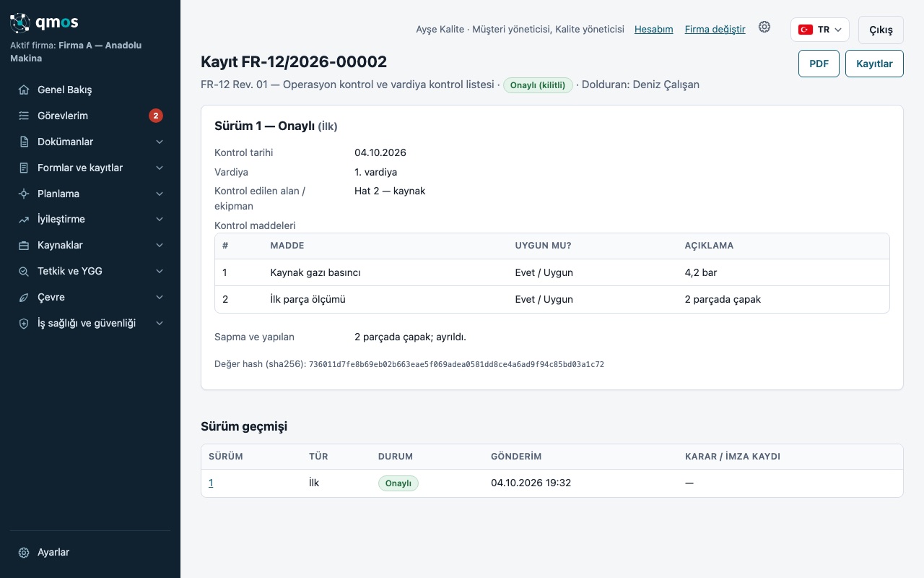Go to Genel Bakış in sidebar

pyautogui.click(x=90, y=90)
